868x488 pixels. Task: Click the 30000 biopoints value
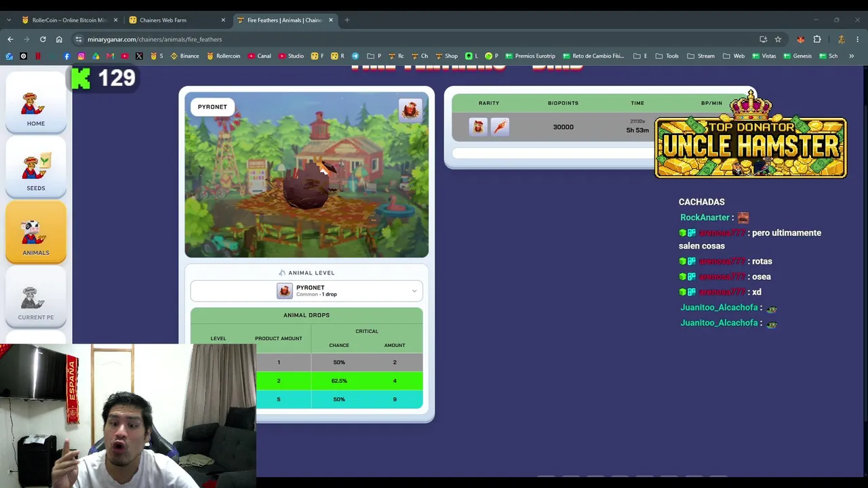coord(563,127)
